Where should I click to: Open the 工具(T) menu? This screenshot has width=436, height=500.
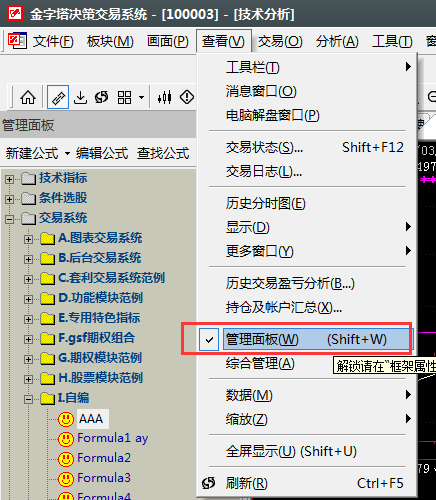[x=392, y=41]
